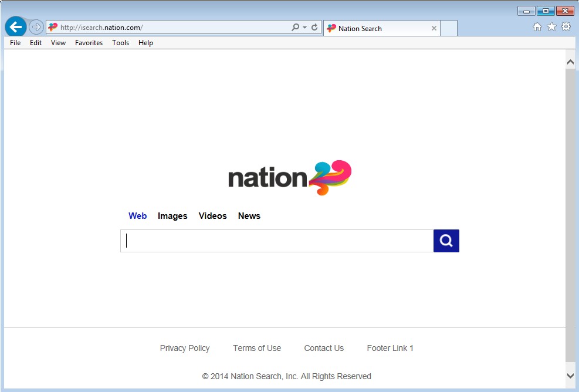Maximize the browser window
The image size is (579, 392).
pyautogui.click(x=546, y=12)
